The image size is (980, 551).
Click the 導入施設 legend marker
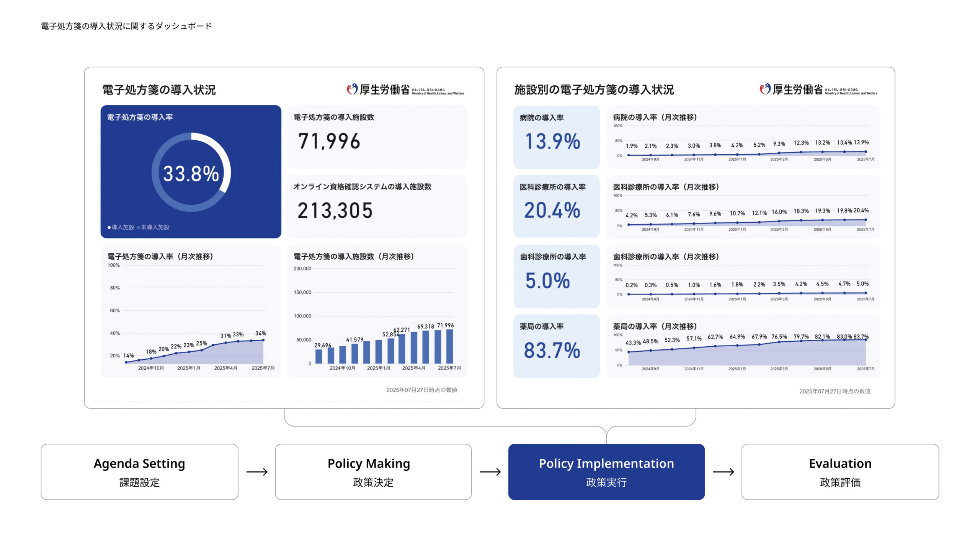click(x=109, y=227)
